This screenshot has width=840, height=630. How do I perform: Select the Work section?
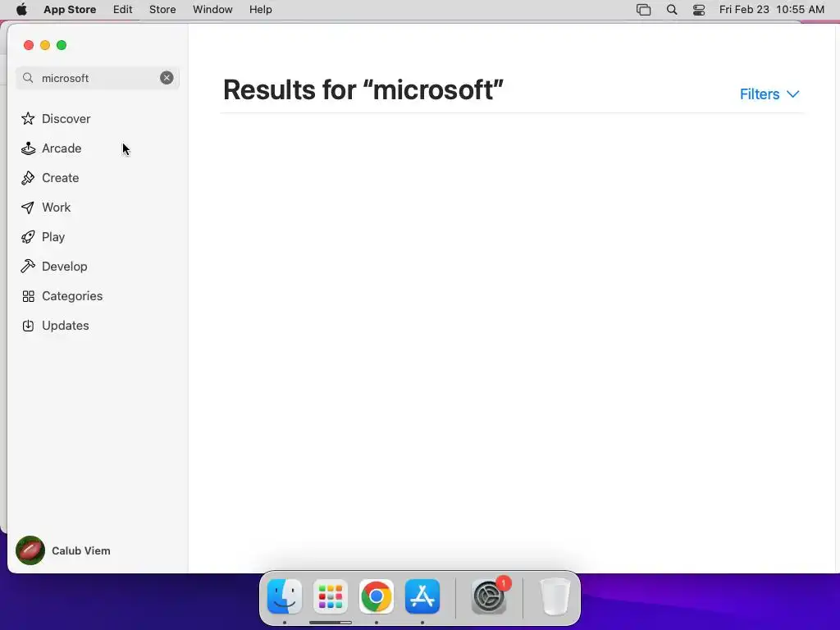click(98, 207)
